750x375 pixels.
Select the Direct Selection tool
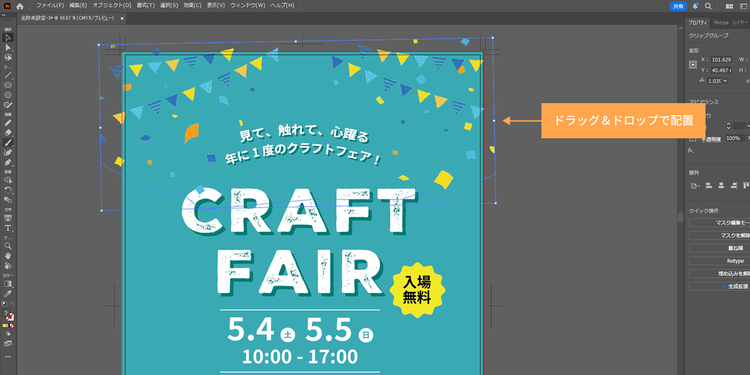pos(8,48)
